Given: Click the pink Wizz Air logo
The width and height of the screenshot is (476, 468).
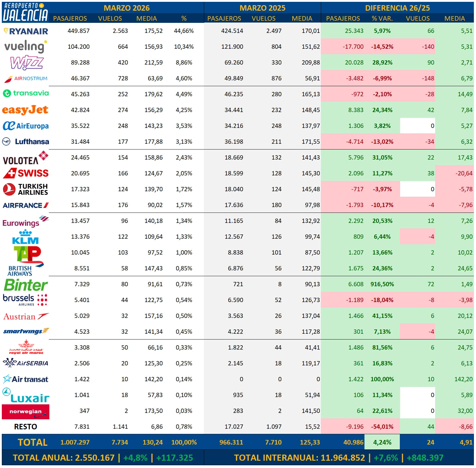Looking at the screenshot, I should pos(27,63).
